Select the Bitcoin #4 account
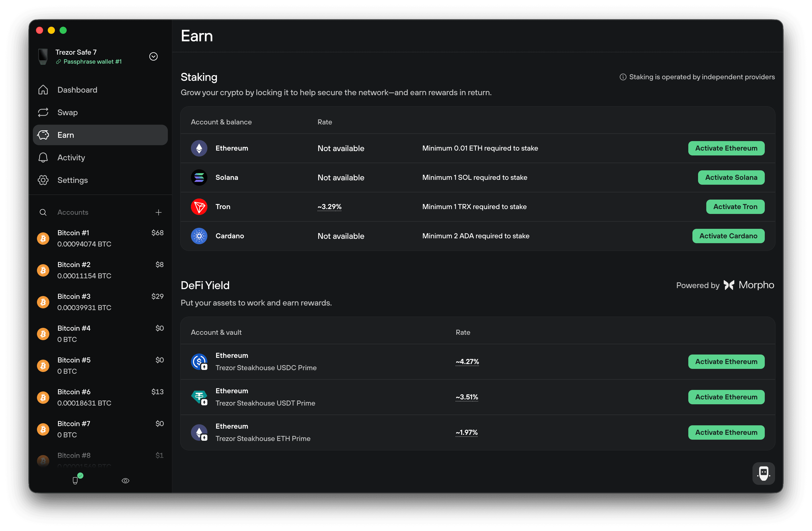The width and height of the screenshot is (812, 531). click(100, 333)
